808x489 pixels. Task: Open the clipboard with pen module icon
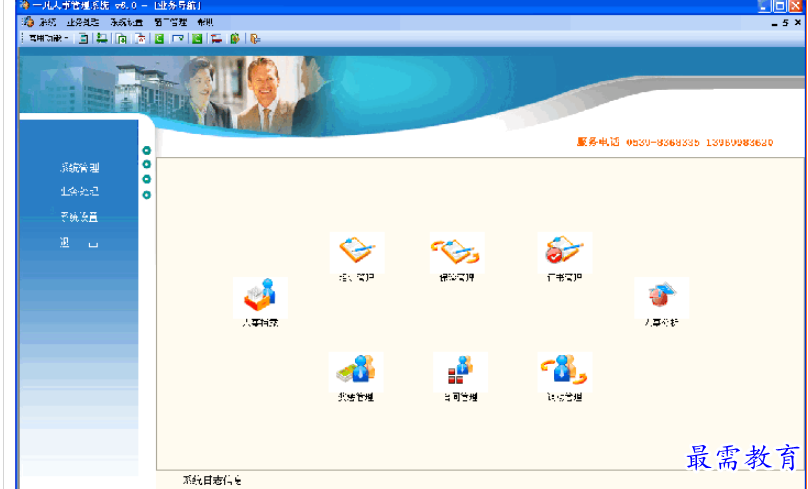pos(357,252)
